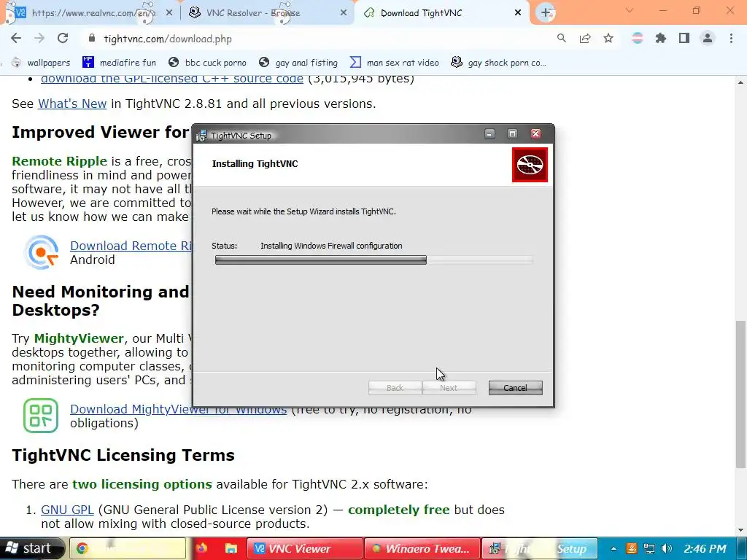The height and width of the screenshot is (560, 747).
Task: Open the volume speaker tray icon
Action: click(x=667, y=548)
